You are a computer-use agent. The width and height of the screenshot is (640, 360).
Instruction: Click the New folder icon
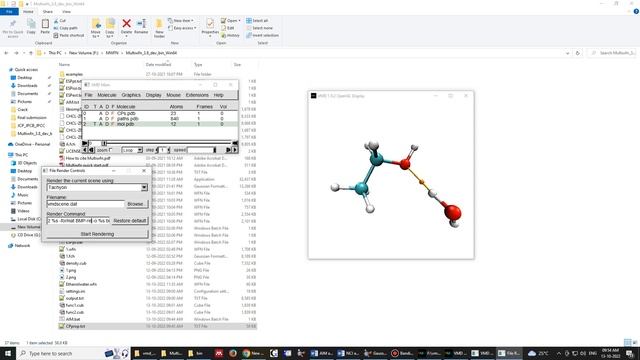coord(159,24)
